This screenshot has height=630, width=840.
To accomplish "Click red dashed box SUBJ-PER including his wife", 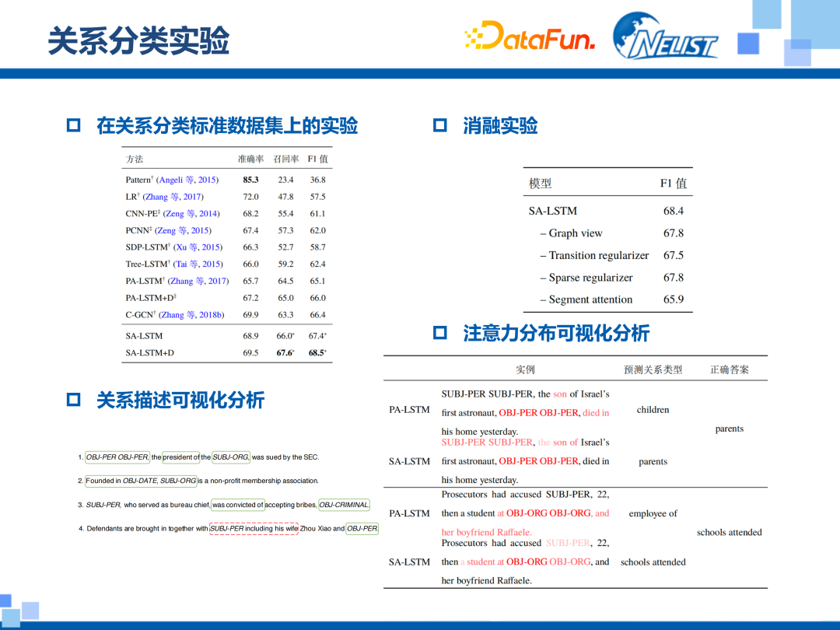I will click(254, 528).
